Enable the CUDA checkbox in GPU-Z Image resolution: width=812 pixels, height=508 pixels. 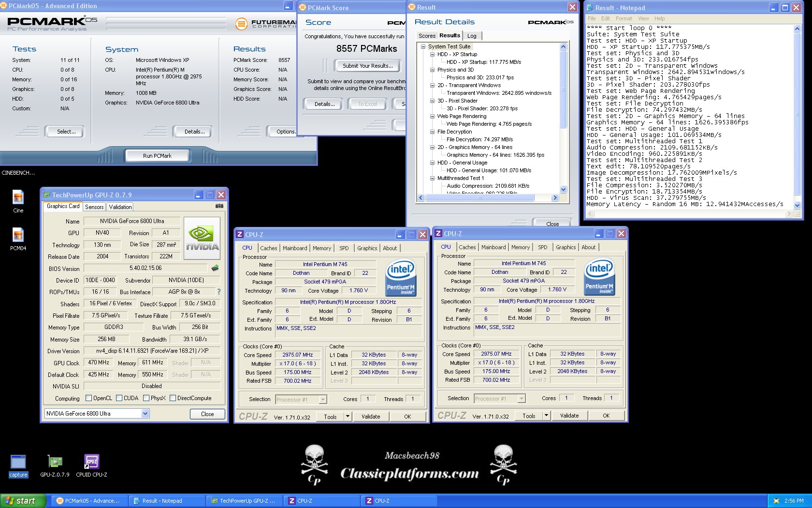[119, 398]
